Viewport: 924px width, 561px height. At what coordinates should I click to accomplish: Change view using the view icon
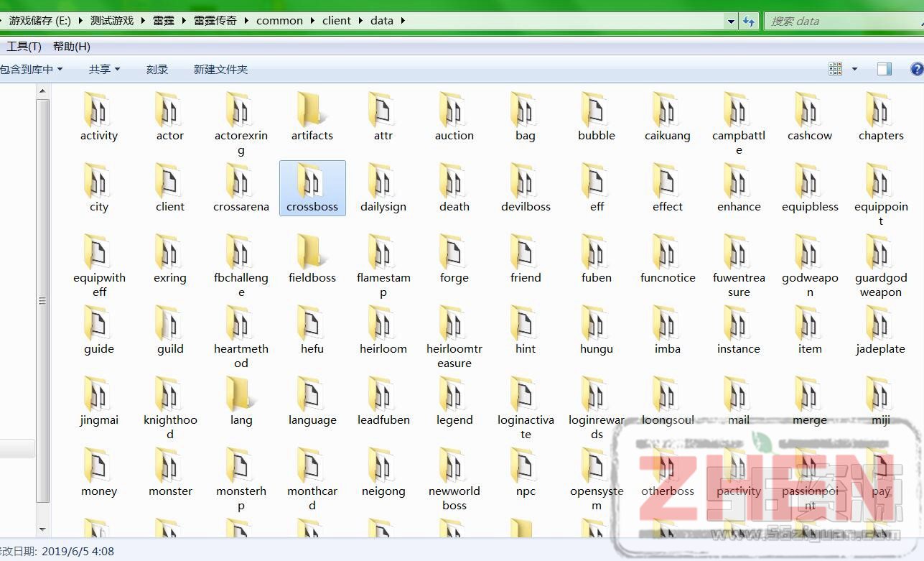[x=835, y=69]
